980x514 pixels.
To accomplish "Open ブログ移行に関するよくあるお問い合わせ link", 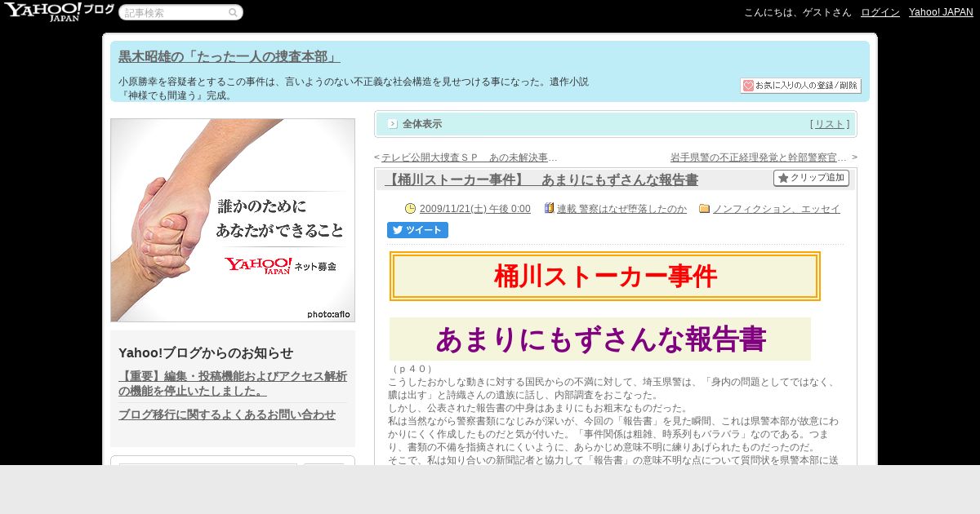I will click(x=227, y=414).
